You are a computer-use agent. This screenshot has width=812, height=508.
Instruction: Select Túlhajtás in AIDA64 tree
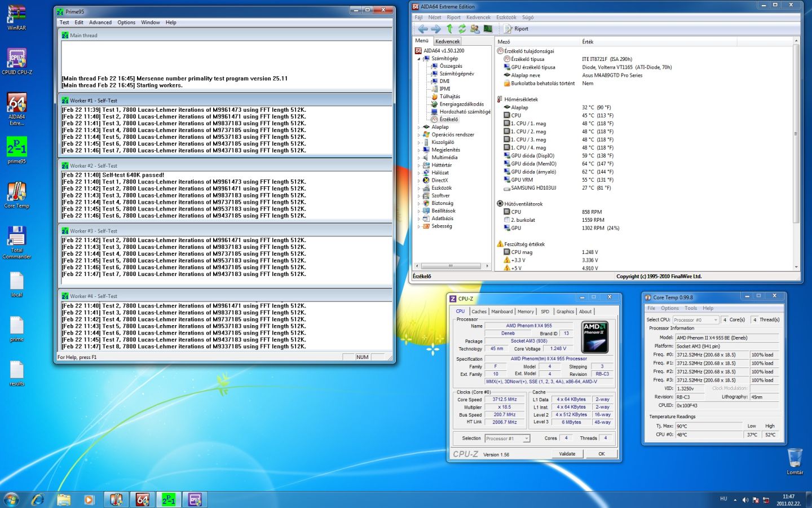[449, 97]
